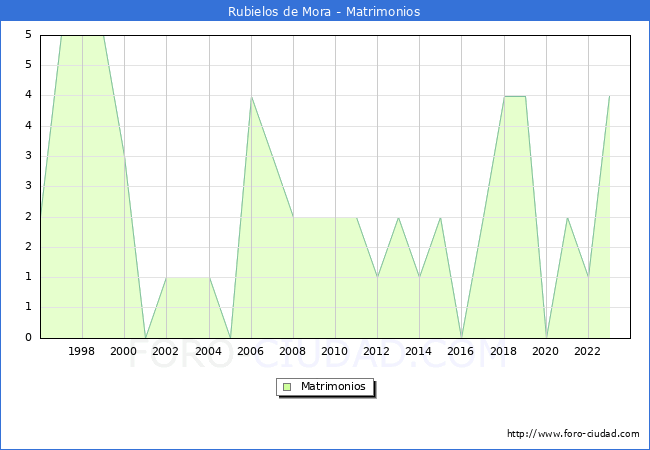650x450 pixels.
Task: Click the 2022 x-axis year label
Action: pyautogui.click(x=588, y=351)
